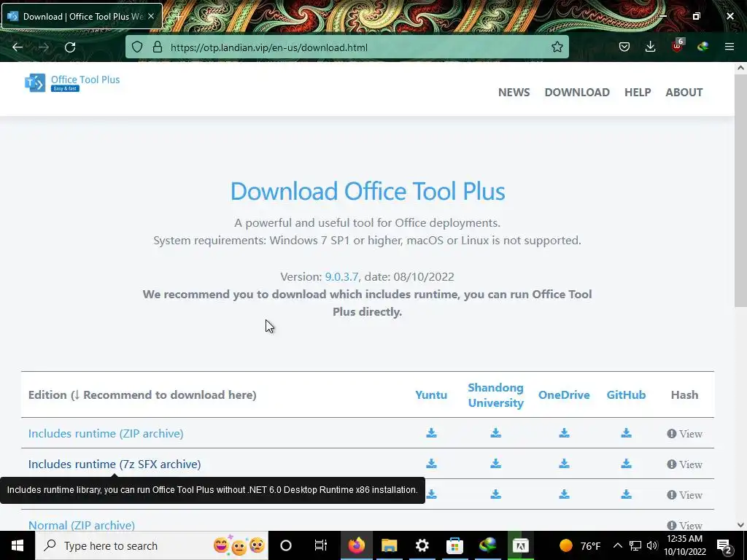Select the Download | Office Tool Plus tab
Viewport: 747px width, 560px height.
pyautogui.click(x=82, y=16)
